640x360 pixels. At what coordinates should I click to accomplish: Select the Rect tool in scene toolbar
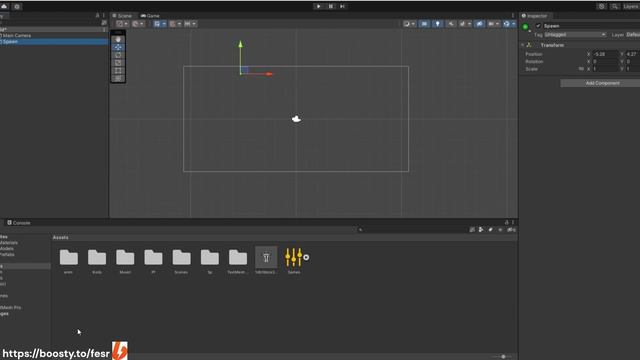(118, 70)
